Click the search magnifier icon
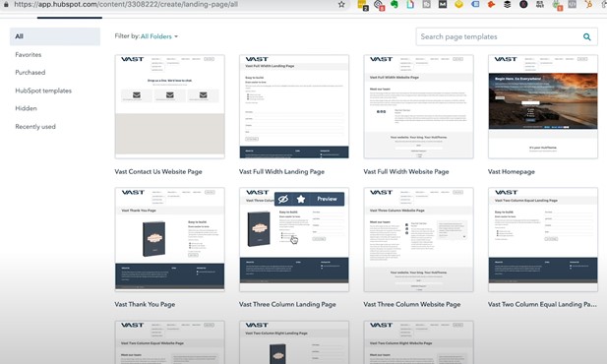 point(587,36)
